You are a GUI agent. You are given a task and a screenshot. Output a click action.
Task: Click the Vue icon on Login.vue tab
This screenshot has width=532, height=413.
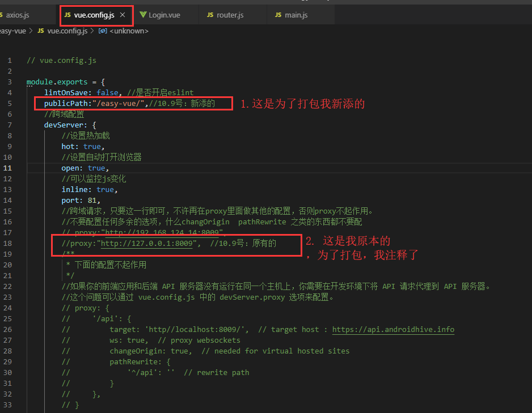tap(143, 15)
